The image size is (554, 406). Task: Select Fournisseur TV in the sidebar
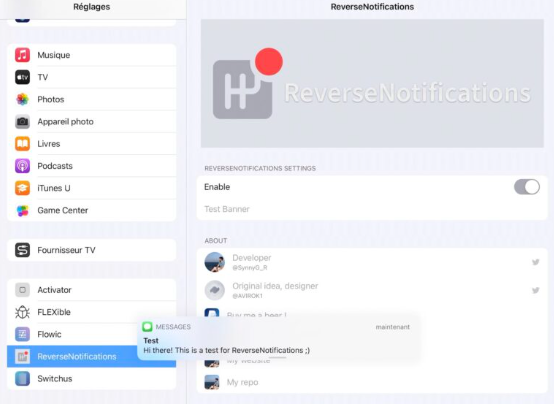[92, 250]
